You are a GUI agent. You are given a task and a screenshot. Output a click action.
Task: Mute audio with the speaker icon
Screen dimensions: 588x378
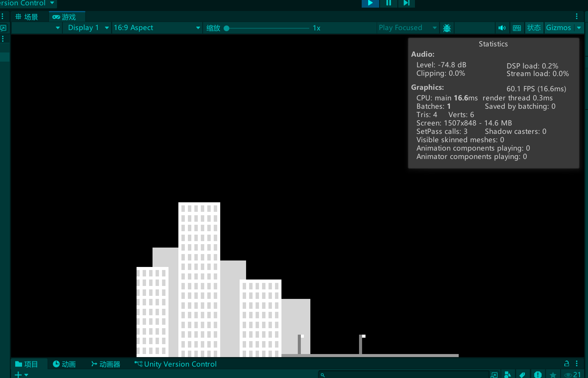tap(502, 28)
